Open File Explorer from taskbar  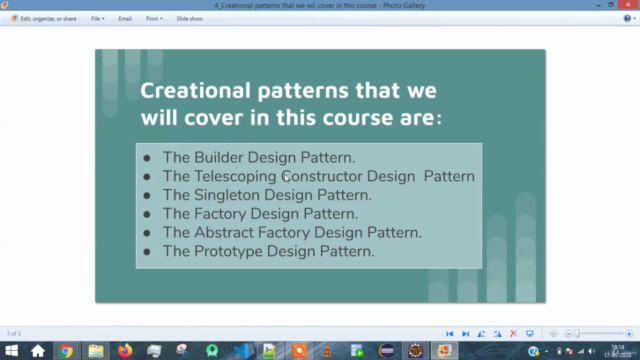point(96,351)
